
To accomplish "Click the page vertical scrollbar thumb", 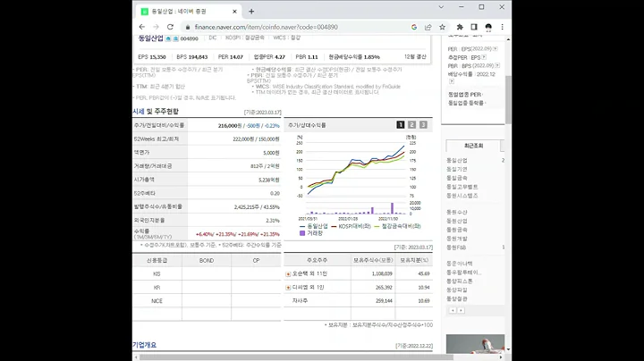I will pos(508,99).
